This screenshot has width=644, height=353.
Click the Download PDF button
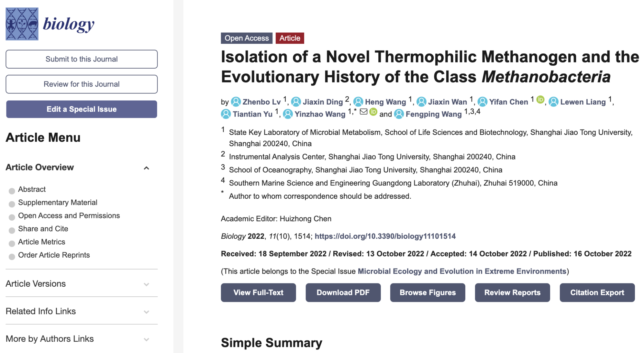pyautogui.click(x=343, y=292)
